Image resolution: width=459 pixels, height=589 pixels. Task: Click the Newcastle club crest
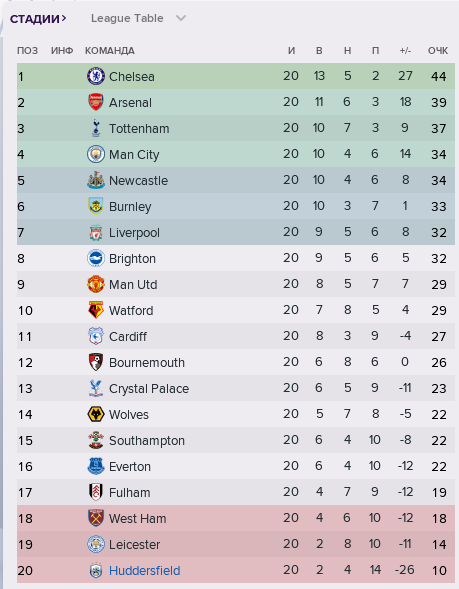[96, 180]
